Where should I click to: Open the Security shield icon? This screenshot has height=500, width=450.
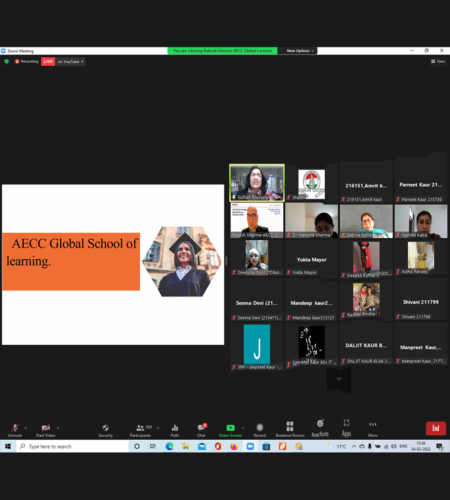(105, 430)
